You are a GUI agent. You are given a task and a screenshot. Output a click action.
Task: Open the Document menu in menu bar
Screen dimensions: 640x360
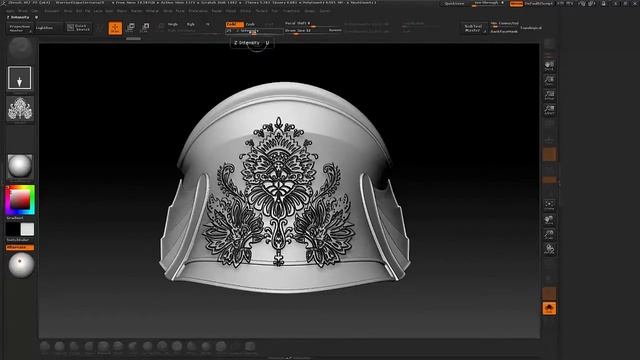coord(52,11)
